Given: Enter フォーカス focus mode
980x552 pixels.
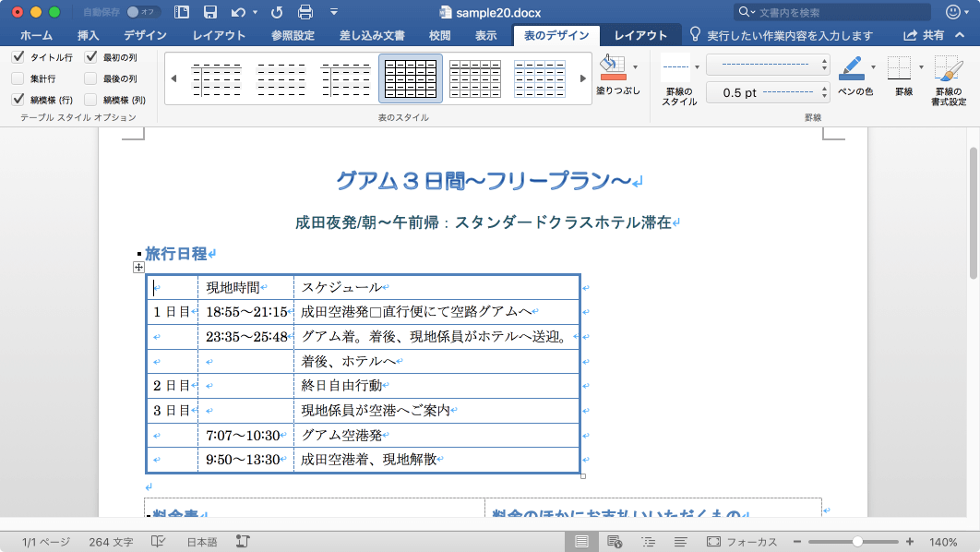Looking at the screenshot, I should point(742,542).
